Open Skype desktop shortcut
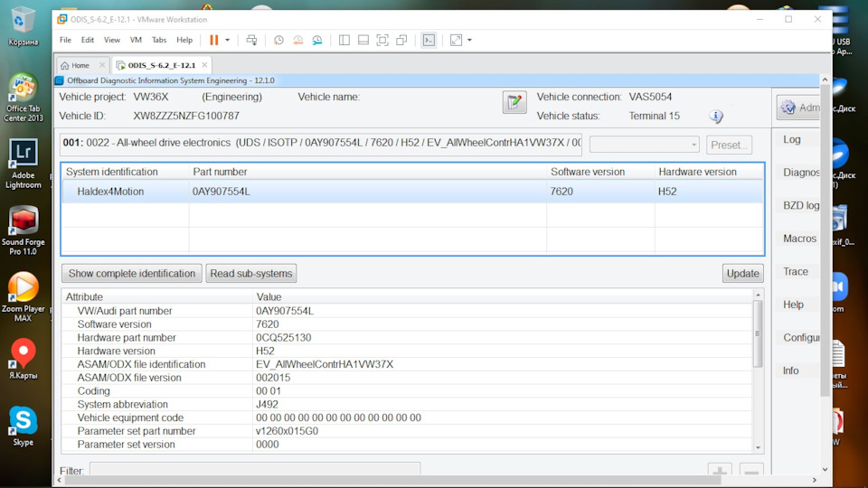The image size is (868, 488). [x=24, y=426]
